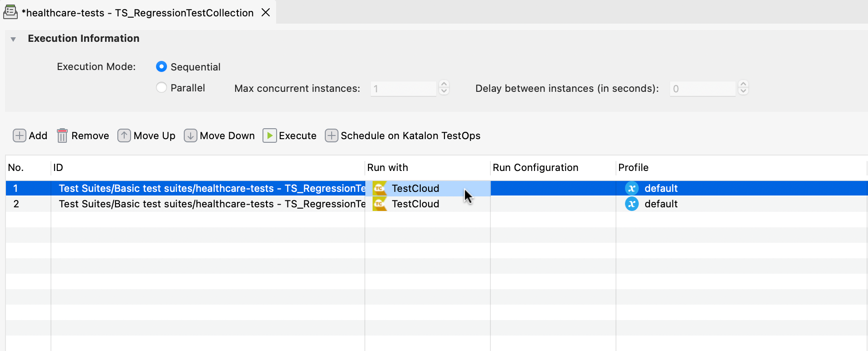868x351 pixels.
Task: Open Run with TestCloud cell in row 2
Action: click(x=415, y=204)
